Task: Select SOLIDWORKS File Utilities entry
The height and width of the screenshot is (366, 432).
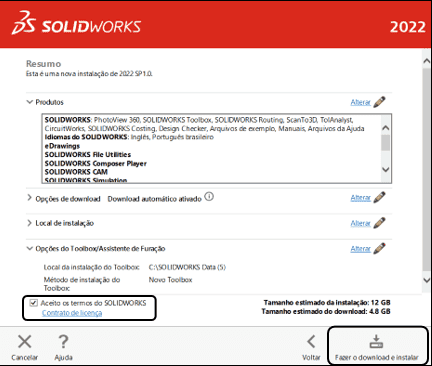Action: 88,155
